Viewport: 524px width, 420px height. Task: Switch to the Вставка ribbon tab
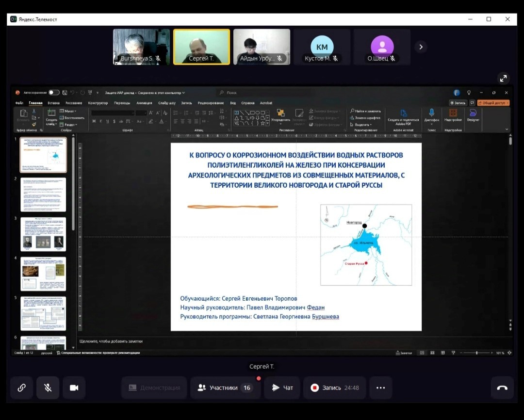coord(53,103)
